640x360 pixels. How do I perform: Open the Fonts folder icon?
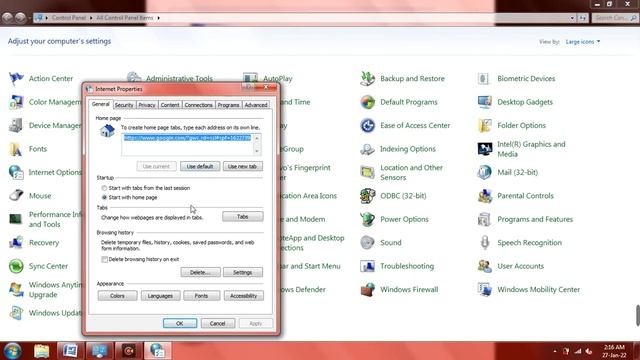tap(16, 149)
